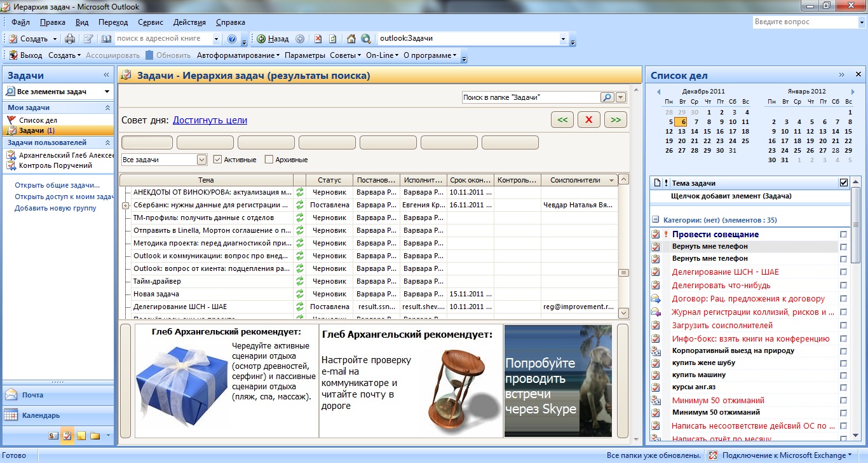Click Открыть общие задачи link

point(57,186)
